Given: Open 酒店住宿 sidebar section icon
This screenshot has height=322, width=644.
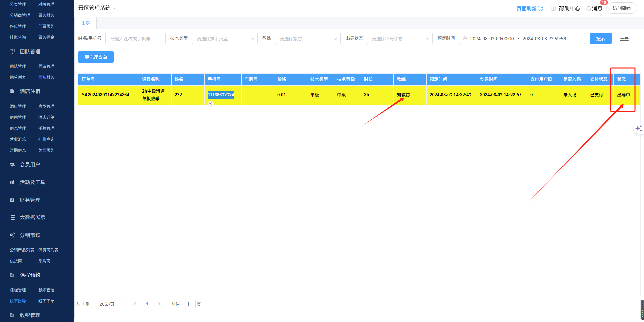Looking at the screenshot, I should pyautogui.click(x=12, y=91).
